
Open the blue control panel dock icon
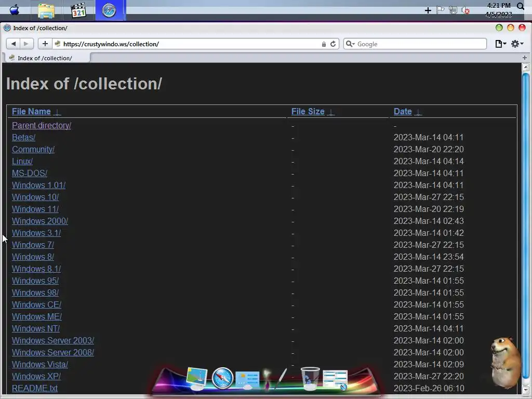click(247, 380)
